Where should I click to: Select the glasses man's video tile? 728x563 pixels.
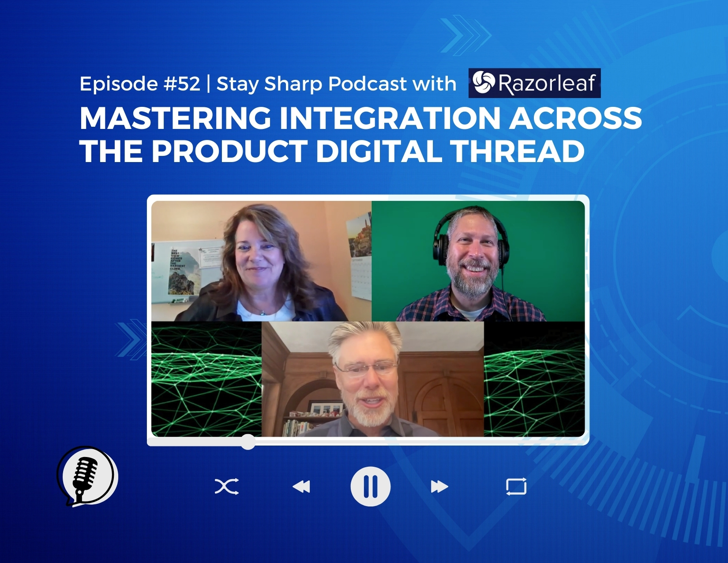(x=373, y=379)
